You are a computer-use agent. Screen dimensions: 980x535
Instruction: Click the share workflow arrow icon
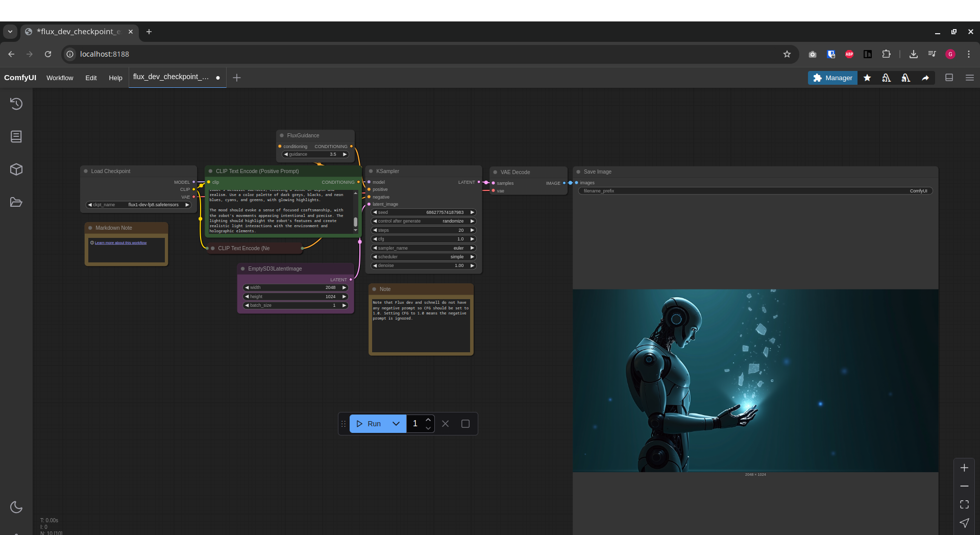(925, 78)
